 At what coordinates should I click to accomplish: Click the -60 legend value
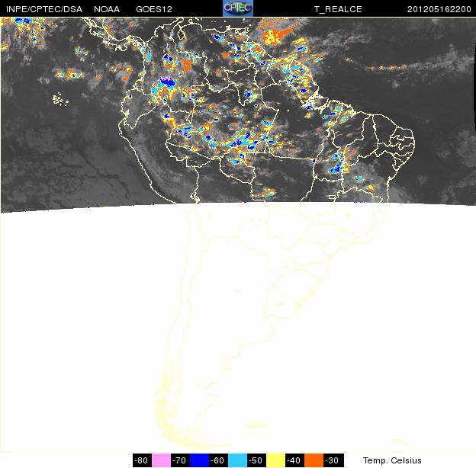(x=218, y=460)
